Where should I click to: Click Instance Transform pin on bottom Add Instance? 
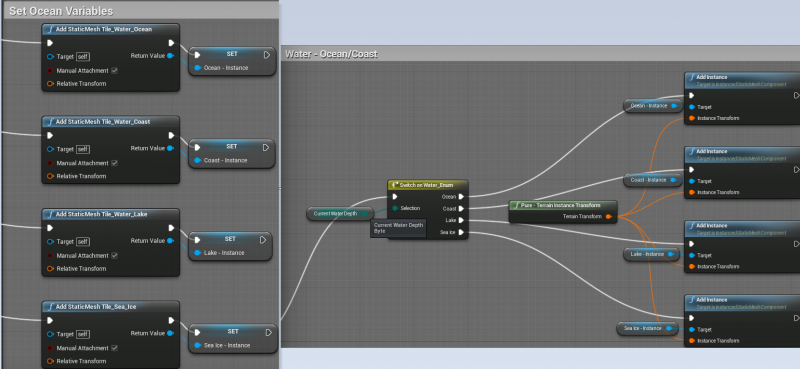pyautogui.click(x=691, y=340)
